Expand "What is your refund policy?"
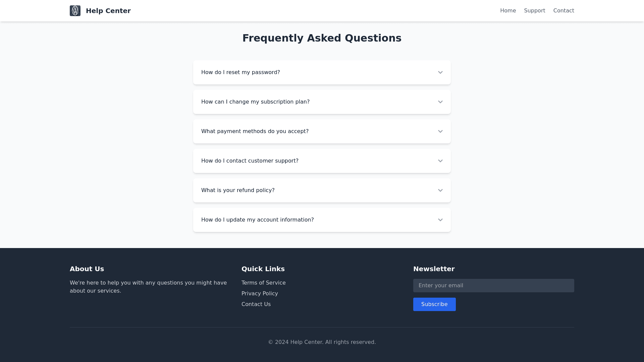Screen dimensions: 644x362 (238, 190)
